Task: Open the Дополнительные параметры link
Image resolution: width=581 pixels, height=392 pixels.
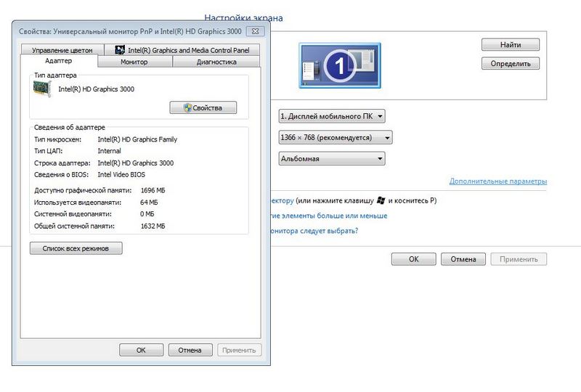Action: [497, 181]
